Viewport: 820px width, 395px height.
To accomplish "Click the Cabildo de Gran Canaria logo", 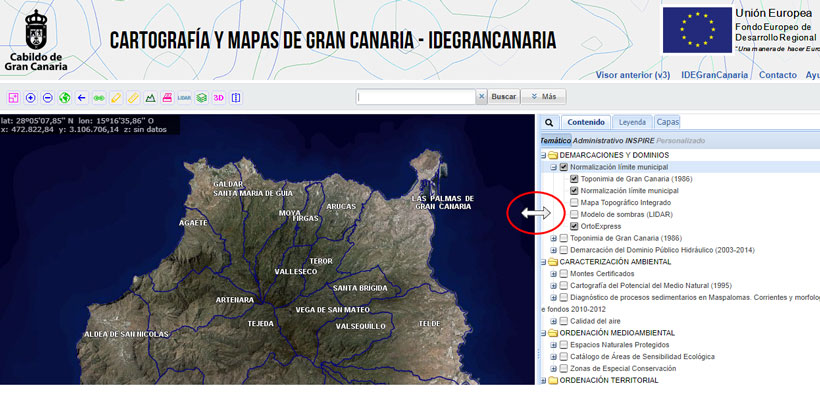I will pyautogui.click(x=36, y=40).
